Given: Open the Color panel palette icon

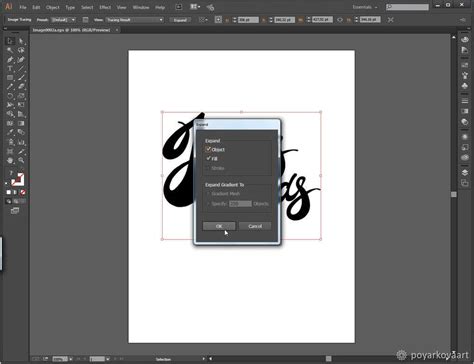Looking at the screenshot, I should tap(465, 39).
